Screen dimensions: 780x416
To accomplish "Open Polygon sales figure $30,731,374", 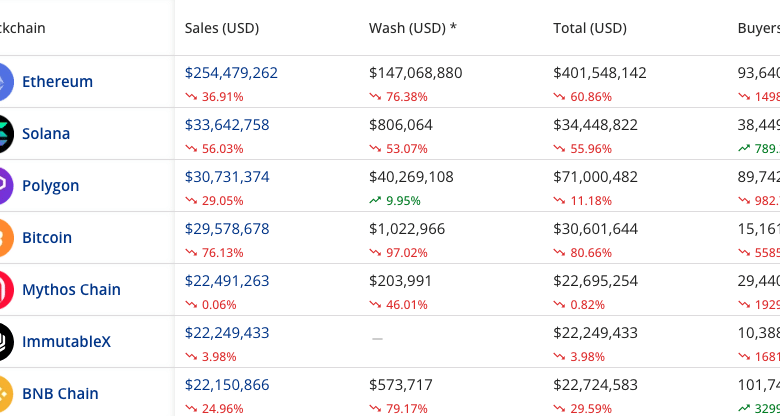I will [x=227, y=177].
